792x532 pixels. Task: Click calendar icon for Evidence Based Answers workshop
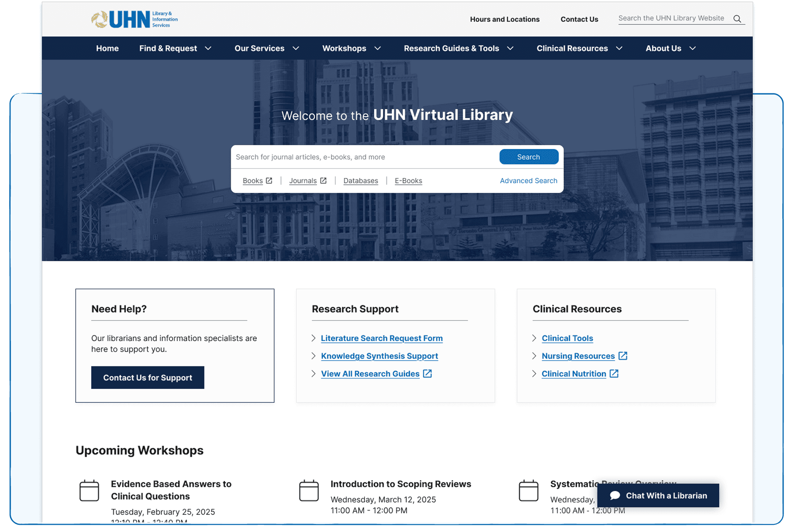(89, 491)
